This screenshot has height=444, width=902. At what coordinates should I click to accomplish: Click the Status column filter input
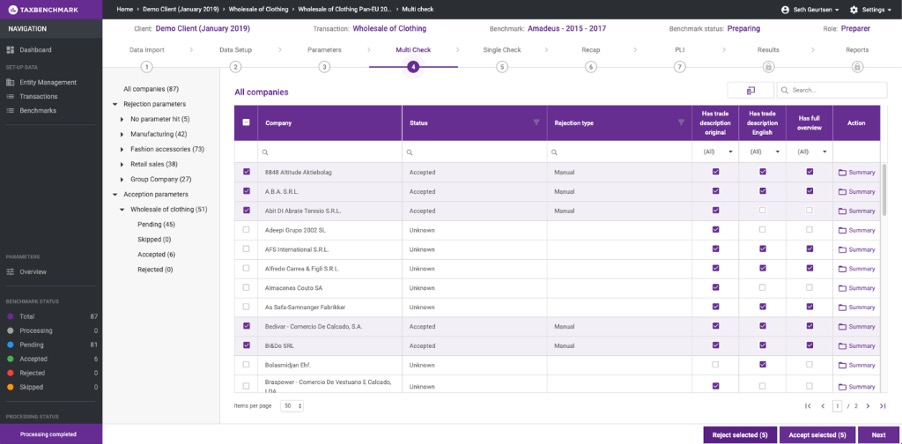tap(475, 152)
